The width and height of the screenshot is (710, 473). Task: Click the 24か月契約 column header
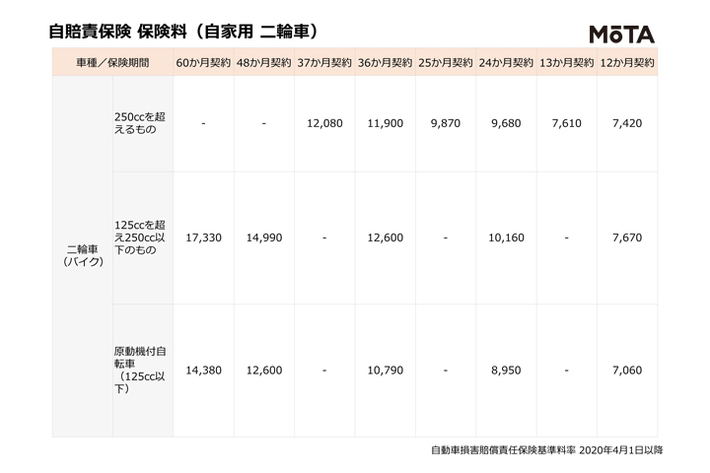pos(506,62)
